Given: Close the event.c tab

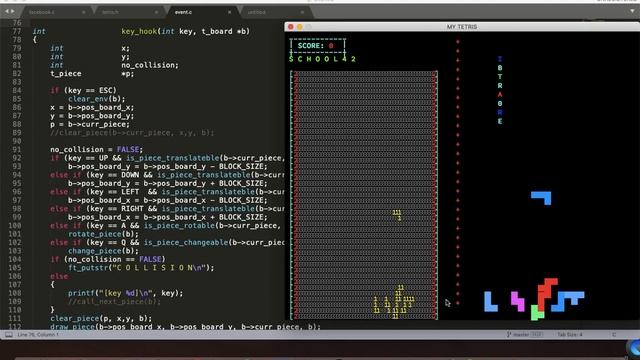Looking at the screenshot, I should coord(229,12).
